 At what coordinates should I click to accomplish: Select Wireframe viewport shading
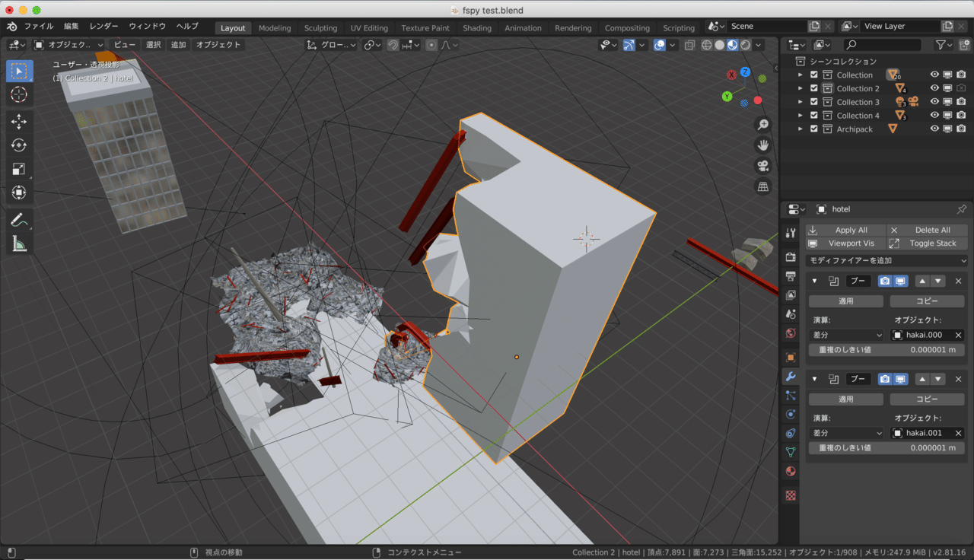(x=707, y=45)
